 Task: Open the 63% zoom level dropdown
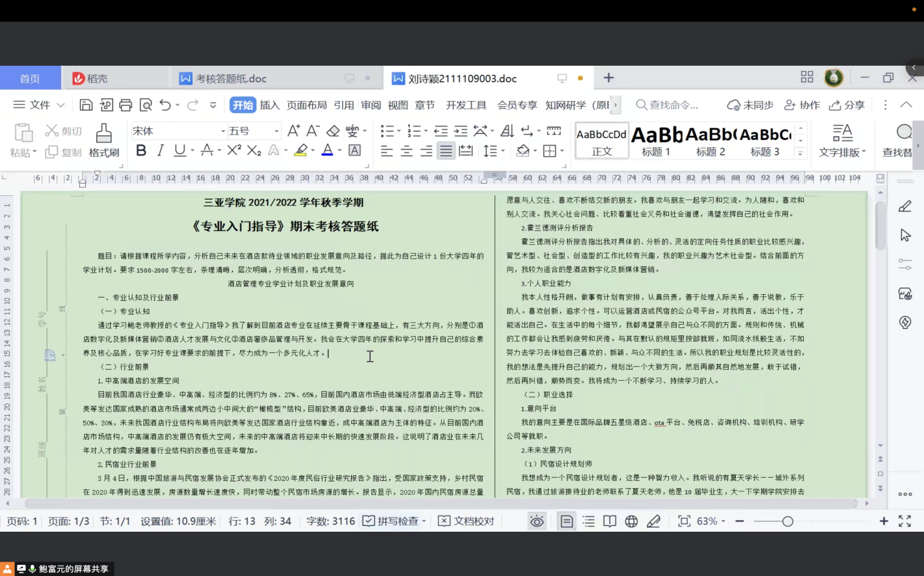[711, 521]
